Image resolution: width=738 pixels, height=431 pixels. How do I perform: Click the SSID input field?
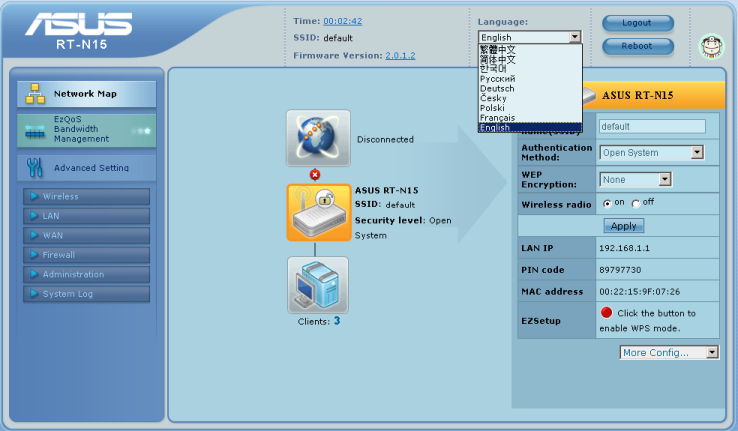point(652,126)
